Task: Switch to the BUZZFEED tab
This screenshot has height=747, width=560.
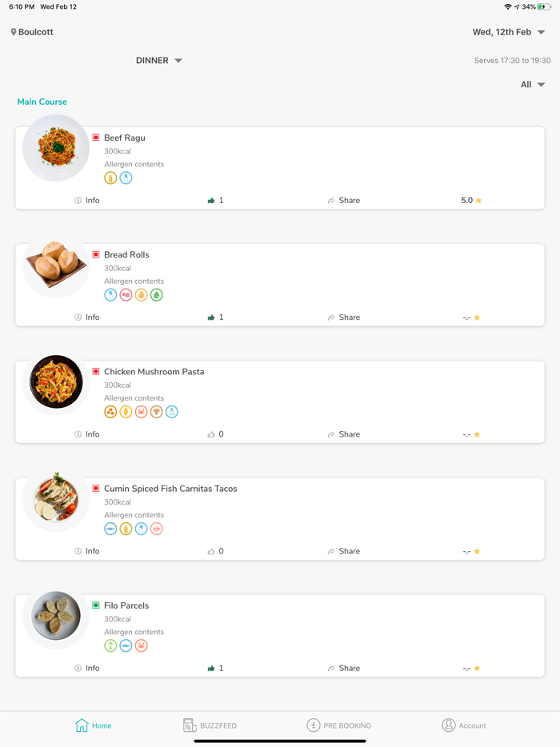Action: point(210,725)
